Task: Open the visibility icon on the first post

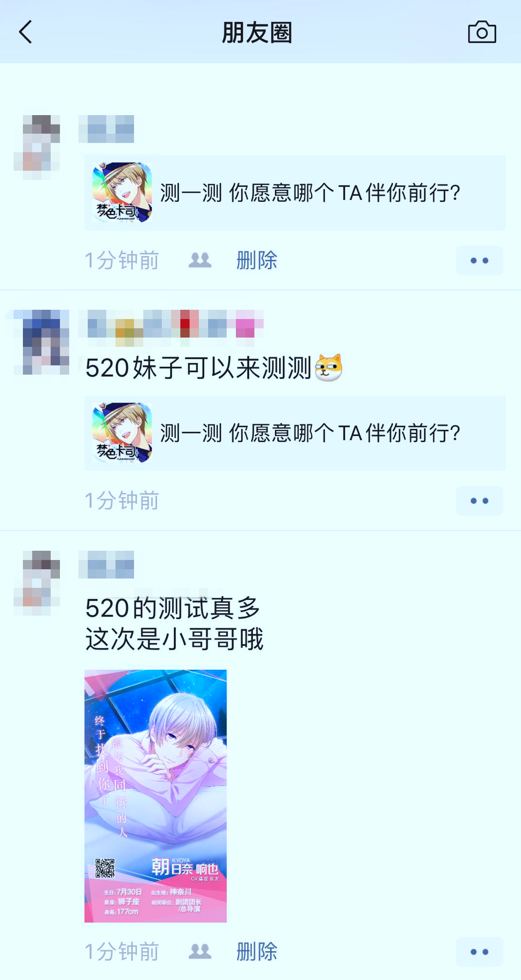Action: (x=200, y=260)
